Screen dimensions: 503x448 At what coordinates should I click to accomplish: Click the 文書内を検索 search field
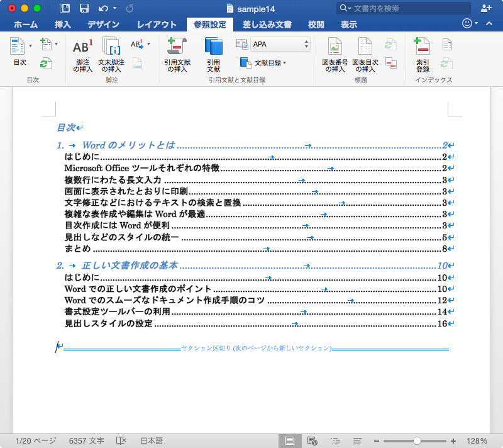tap(404, 8)
